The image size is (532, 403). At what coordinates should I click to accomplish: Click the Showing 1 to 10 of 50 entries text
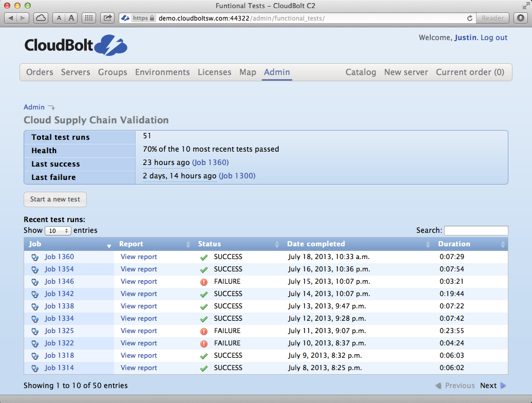coord(75,386)
